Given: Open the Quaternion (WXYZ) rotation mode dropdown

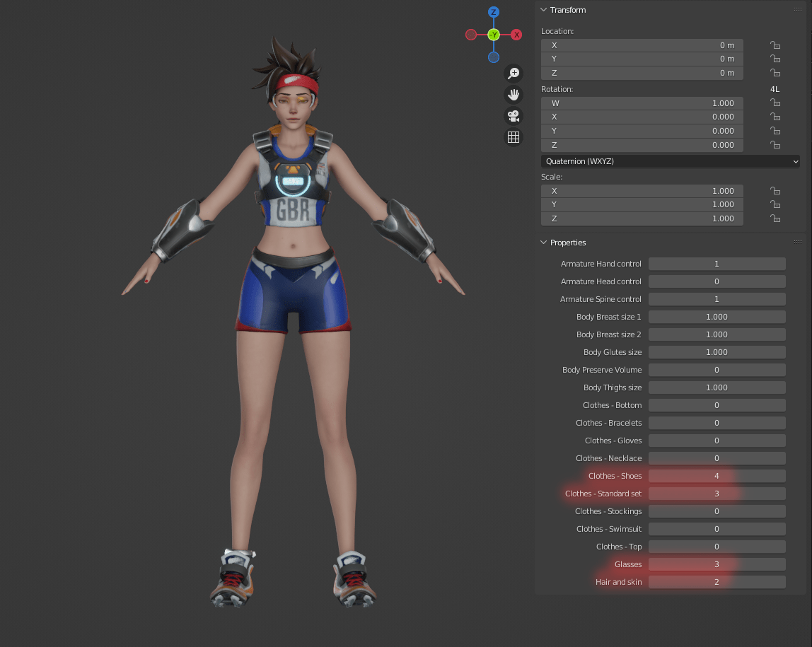Looking at the screenshot, I should pyautogui.click(x=670, y=161).
